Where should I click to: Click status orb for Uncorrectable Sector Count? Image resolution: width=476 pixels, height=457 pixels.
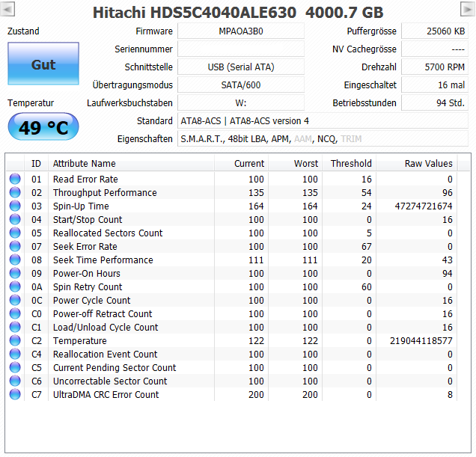pos(15,381)
